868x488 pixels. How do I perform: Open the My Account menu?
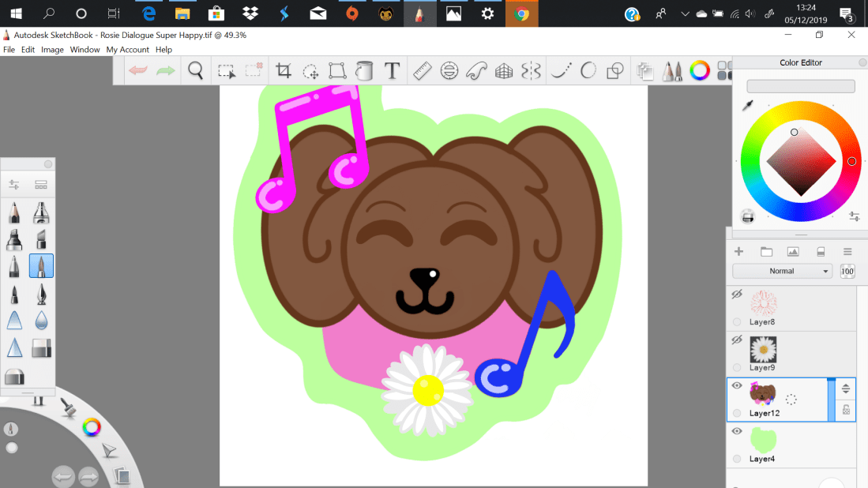tap(126, 50)
